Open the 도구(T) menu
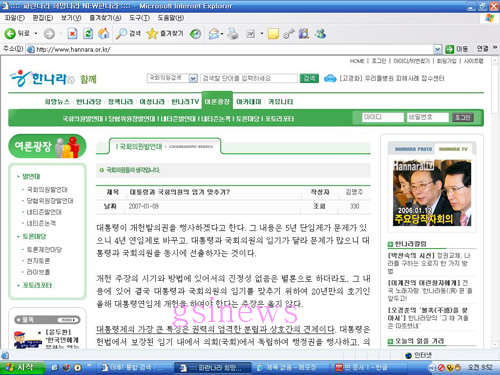The image size is (500, 375). coord(139,18)
